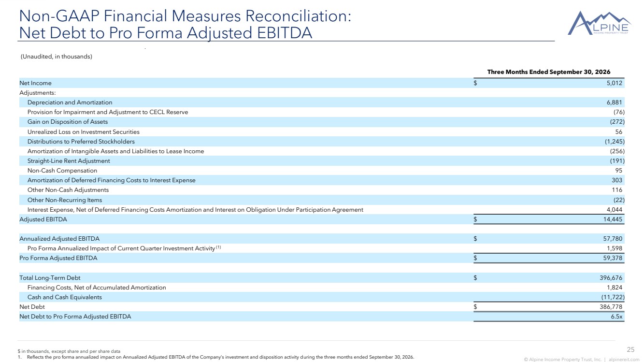
Task: Select the Distributions to Preferred Stockholders value
Action: click(x=615, y=142)
